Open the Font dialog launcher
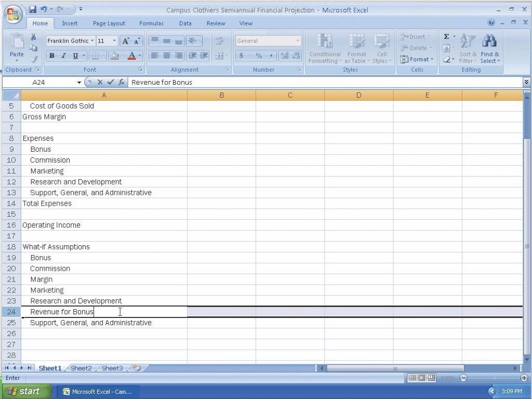Screen dimensions: 532x399 [x=140, y=70]
